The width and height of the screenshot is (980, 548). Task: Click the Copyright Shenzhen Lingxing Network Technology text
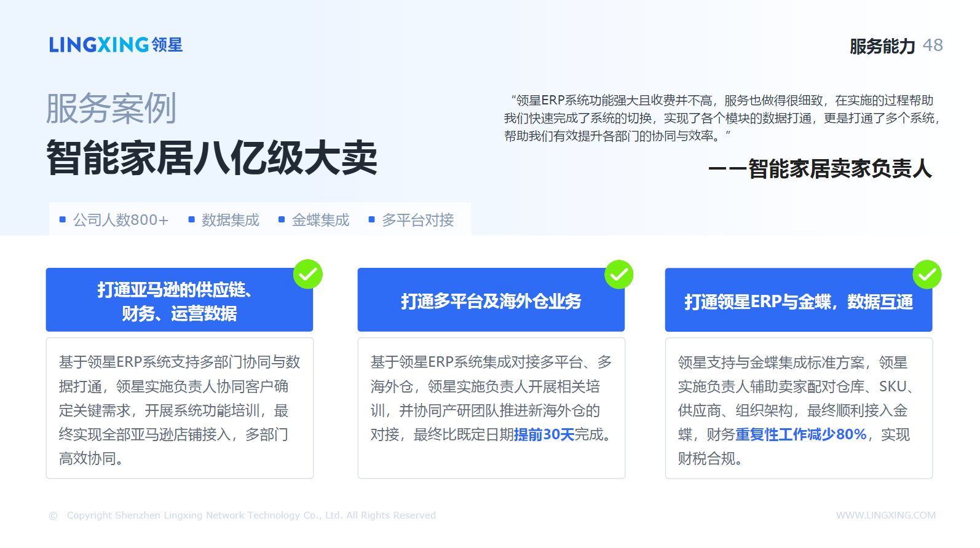tap(251, 515)
